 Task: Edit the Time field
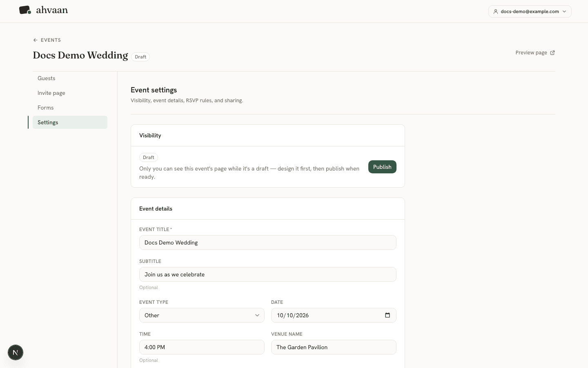202,347
